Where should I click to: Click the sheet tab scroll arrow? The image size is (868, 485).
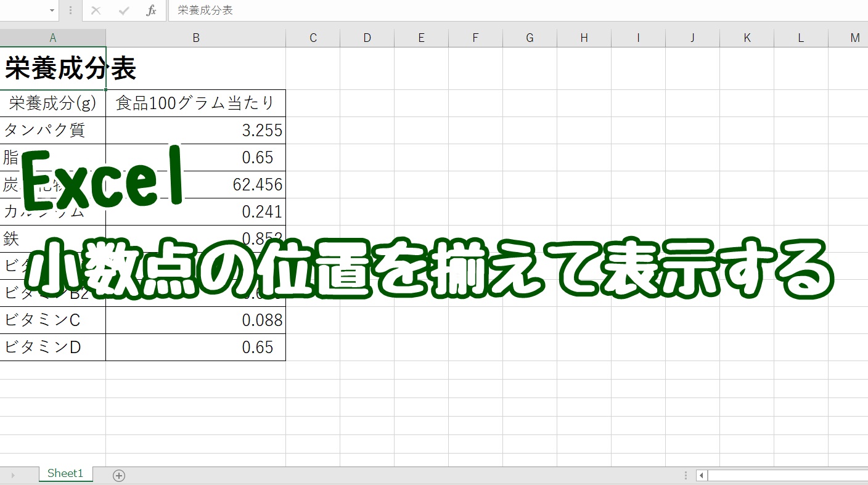point(13,475)
